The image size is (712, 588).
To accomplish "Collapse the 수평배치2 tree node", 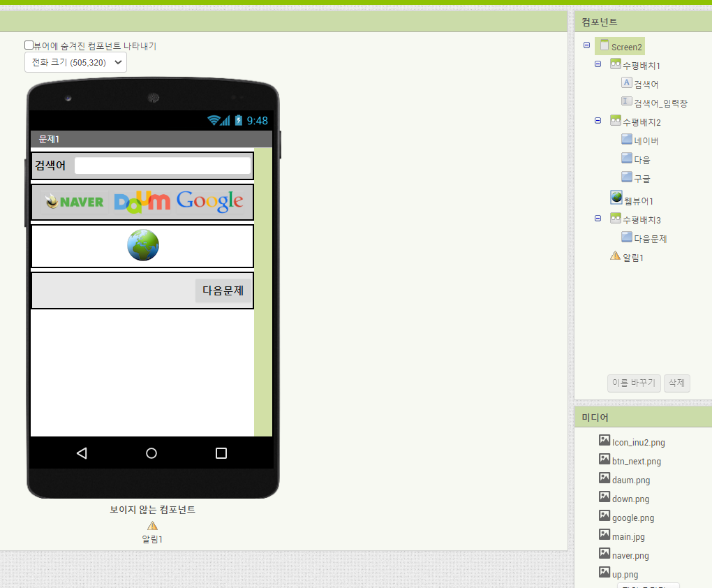I will pyautogui.click(x=598, y=120).
